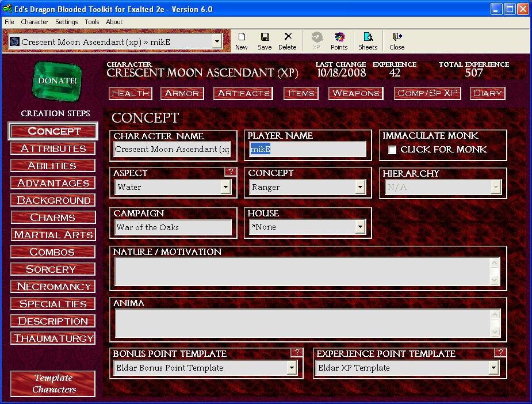The height and width of the screenshot is (404, 532).
Task: Open the Diary section
Action: point(488,93)
